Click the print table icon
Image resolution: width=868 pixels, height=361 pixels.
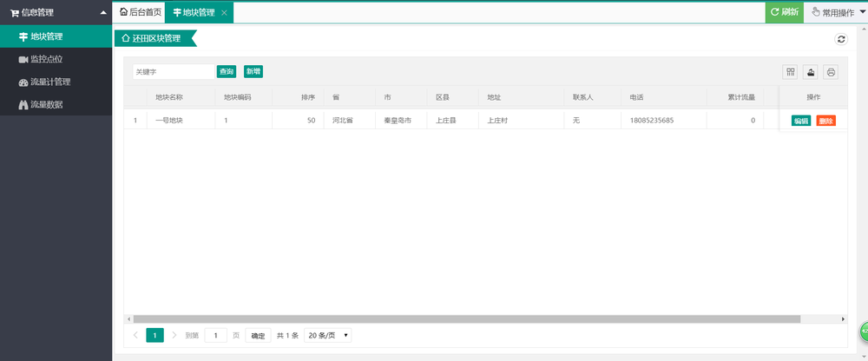pos(831,71)
